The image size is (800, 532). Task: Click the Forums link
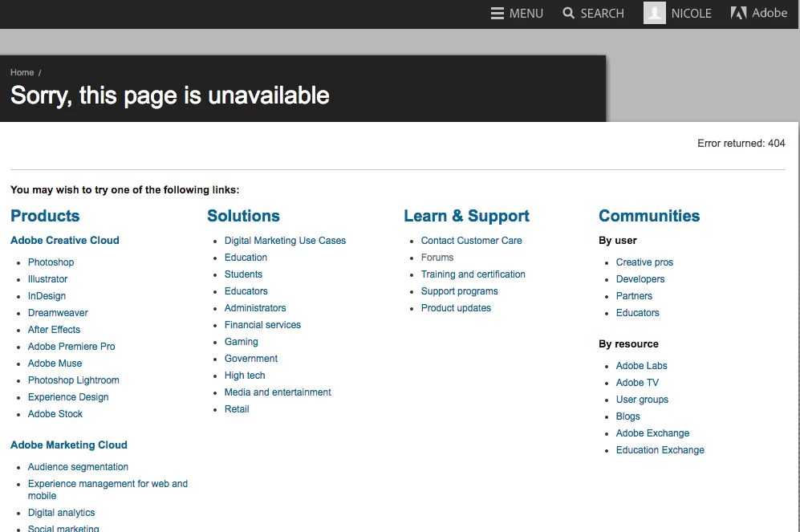tap(437, 257)
